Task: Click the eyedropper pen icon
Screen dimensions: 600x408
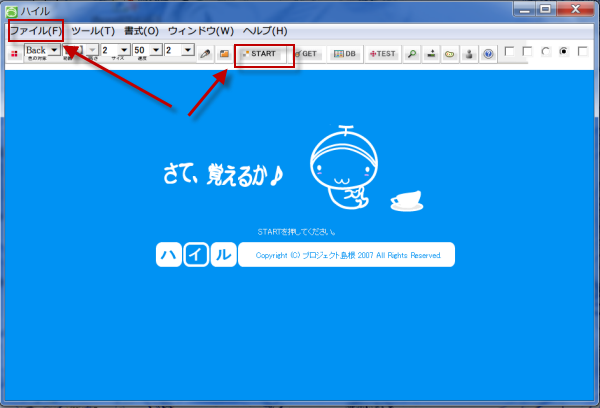Action: coord(205,53)
